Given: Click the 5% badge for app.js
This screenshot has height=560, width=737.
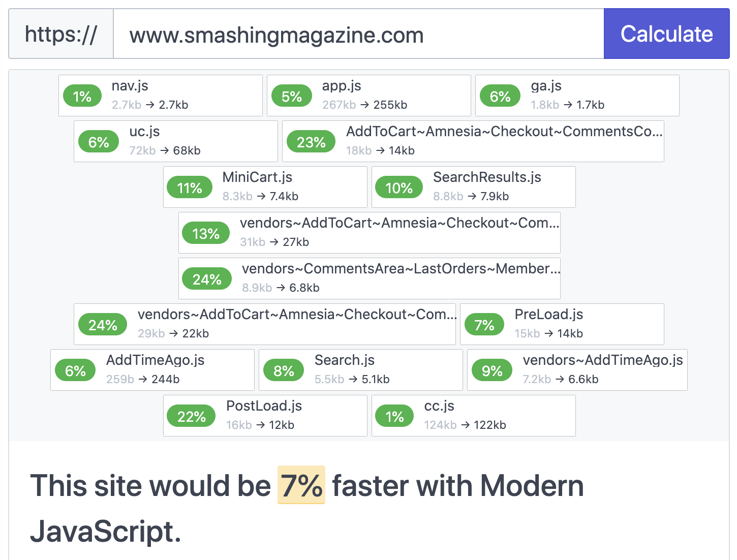Looking at the screenshot, I should coord(292,96).
